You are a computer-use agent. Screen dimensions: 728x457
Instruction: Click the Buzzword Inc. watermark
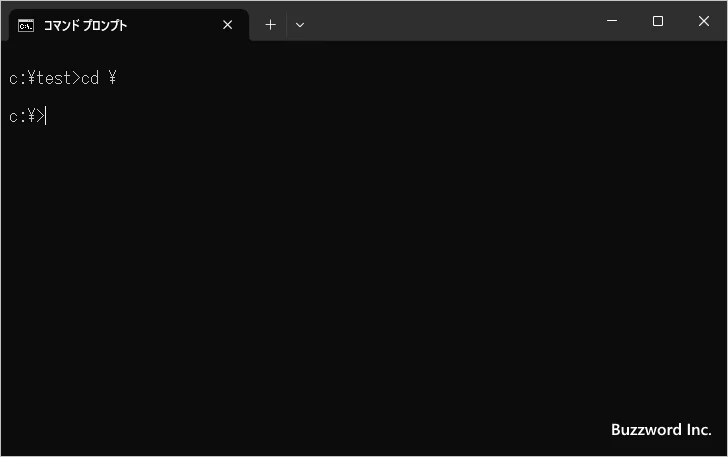click(661, 429)
